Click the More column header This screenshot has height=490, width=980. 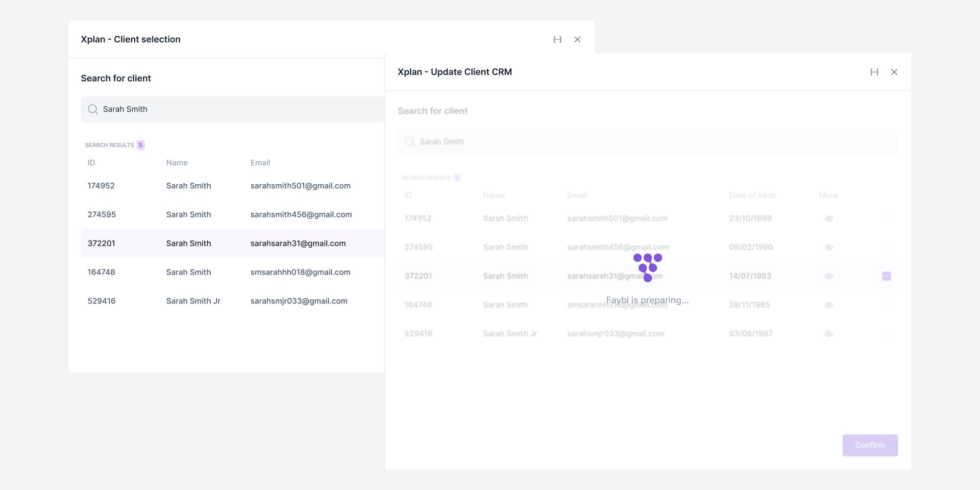click(828, 195)
